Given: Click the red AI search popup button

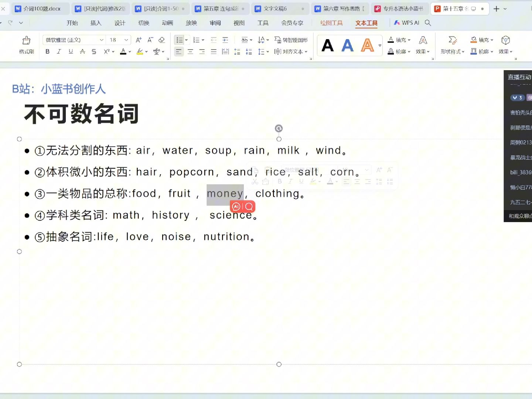Looking at the screenshot, I should click(242, 207).
